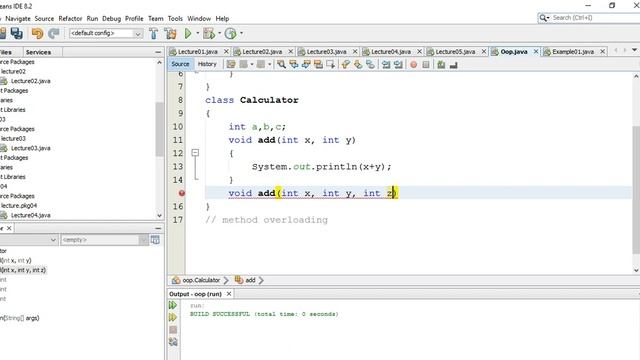640x360 pixels.
Task: Click the Find Selection magnifier icon
Action: click(x=281, y=64)
